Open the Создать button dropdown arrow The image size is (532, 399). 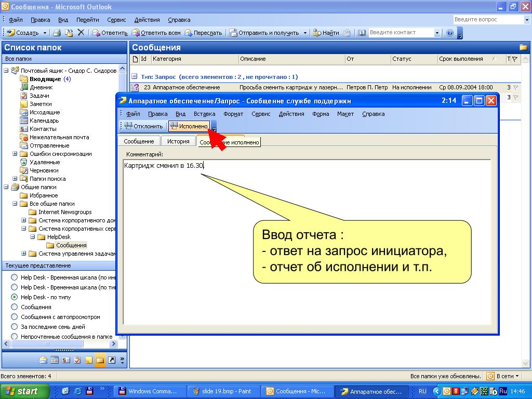pyautogui.click(x=45, y=33)
